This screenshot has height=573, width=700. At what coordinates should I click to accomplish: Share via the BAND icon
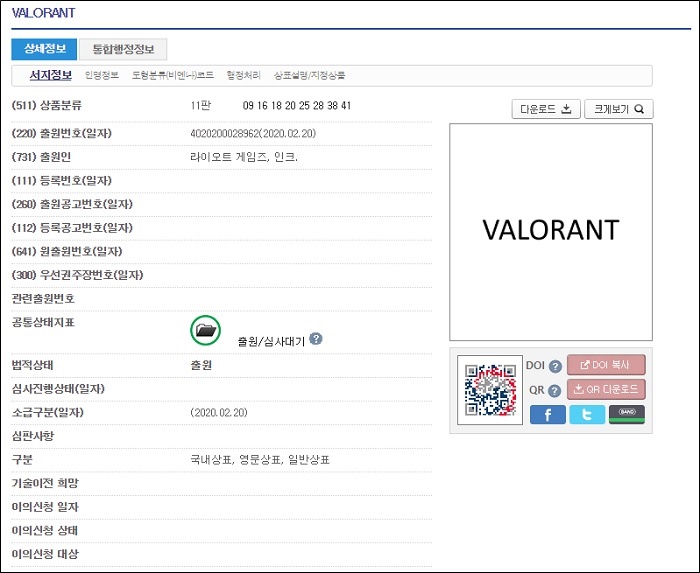[627, 414]
